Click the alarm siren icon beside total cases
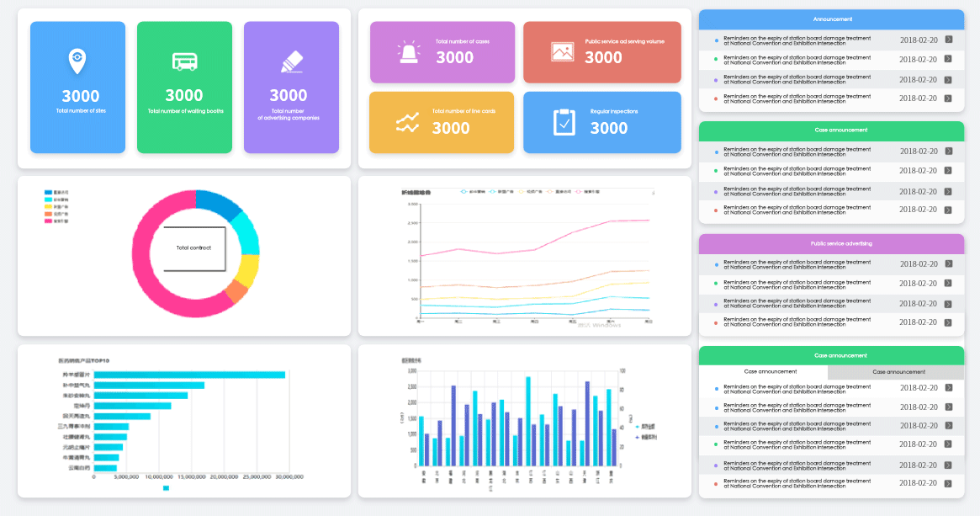Viewport: 980px width, 516px height. pyautogui.click(x=408, y=52)
